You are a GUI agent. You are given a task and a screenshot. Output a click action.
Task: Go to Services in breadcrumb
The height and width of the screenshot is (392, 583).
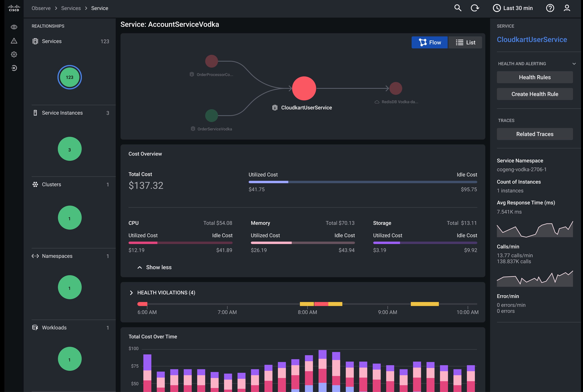[71, 8]
